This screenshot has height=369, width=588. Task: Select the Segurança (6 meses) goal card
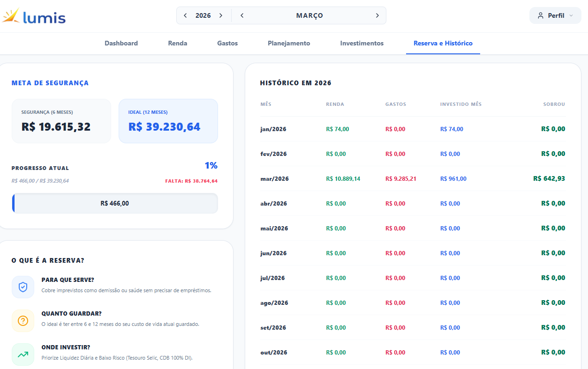tap(61, 121)
